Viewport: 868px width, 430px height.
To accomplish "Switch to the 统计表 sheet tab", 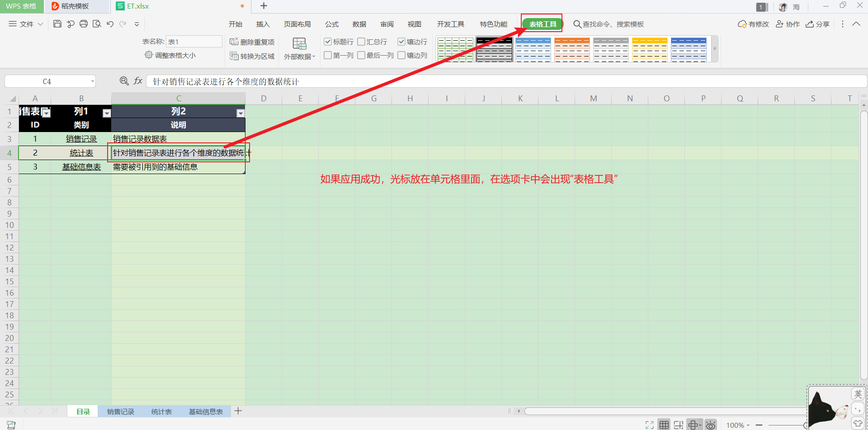I will [x=161, y=411].
